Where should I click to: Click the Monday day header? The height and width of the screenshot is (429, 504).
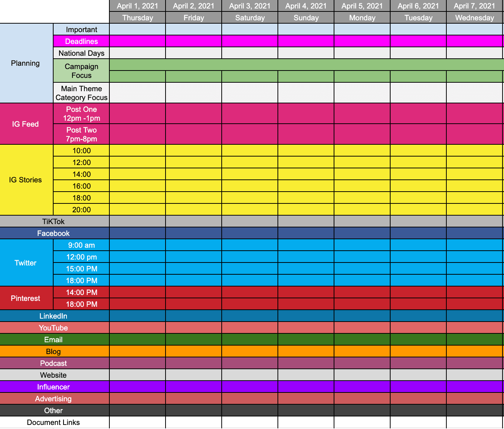(362, 17)
